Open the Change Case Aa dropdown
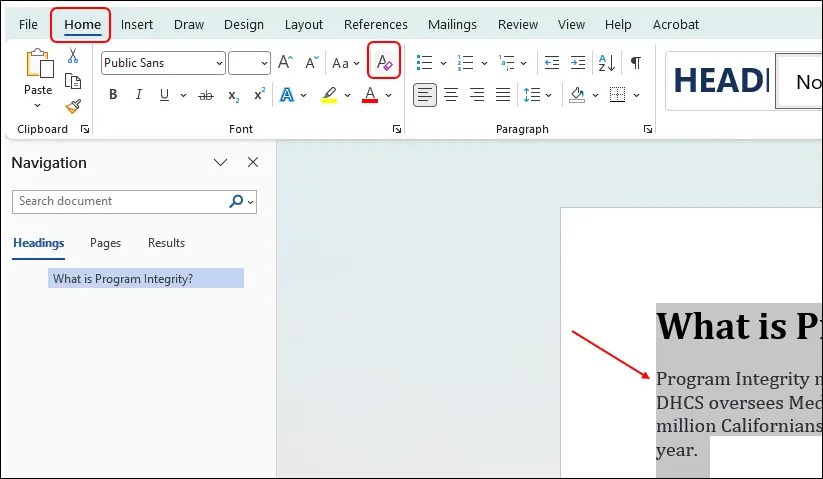823x479 pixels. [x=345, y=63]
